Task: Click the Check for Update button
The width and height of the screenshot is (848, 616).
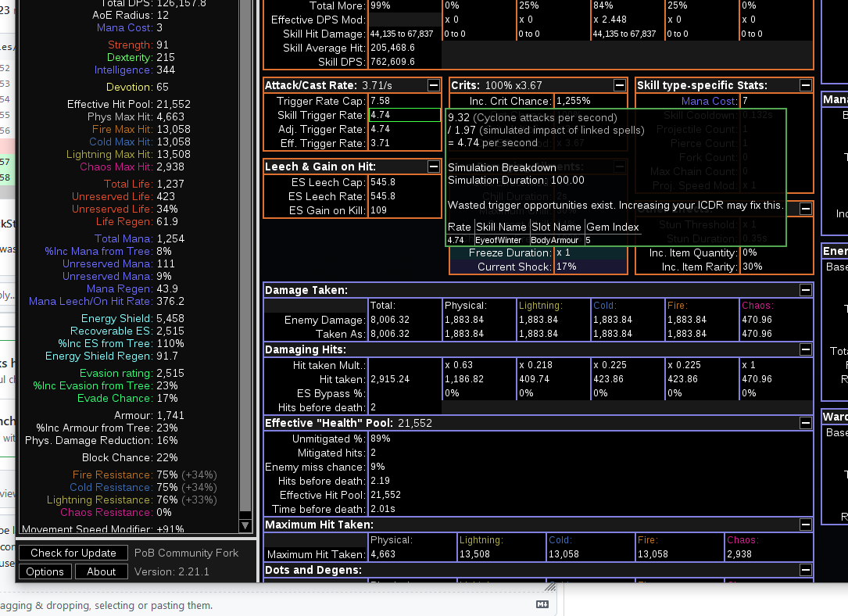Action: point(73,553)
